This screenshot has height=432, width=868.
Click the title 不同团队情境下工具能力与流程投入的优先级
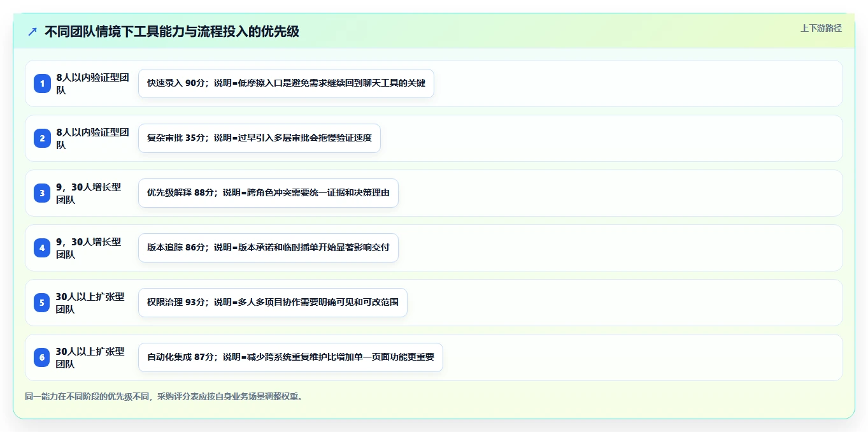pos(172,31)
